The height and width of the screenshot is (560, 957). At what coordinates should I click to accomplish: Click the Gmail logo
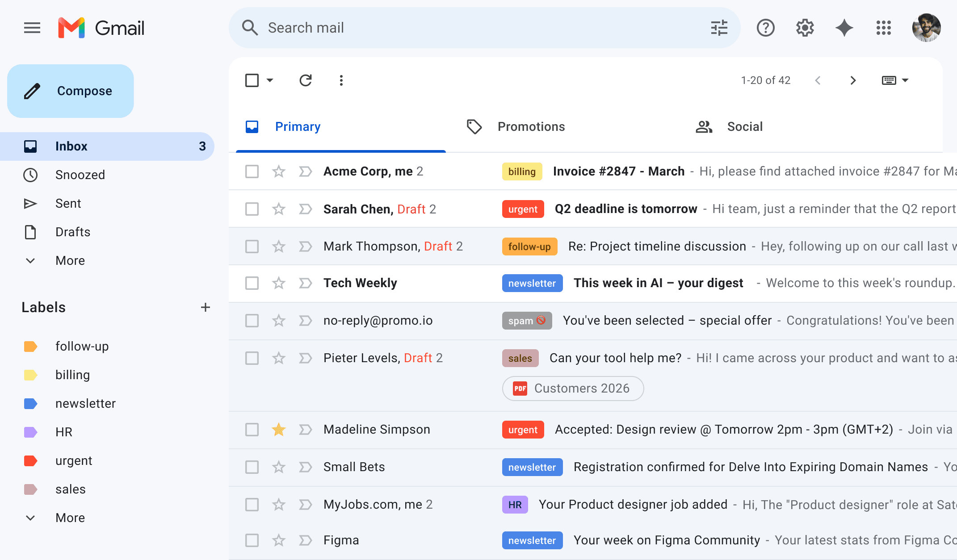click(x=101, y=28)
